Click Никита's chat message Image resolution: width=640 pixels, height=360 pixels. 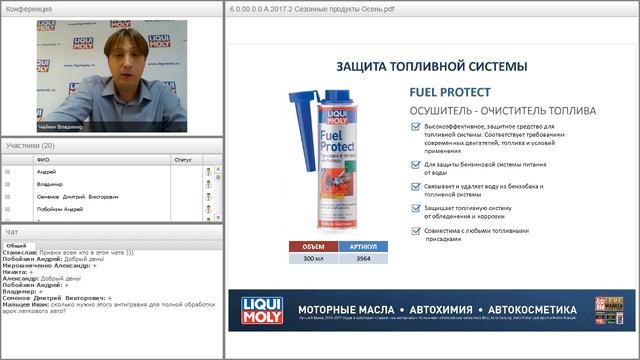18,272
